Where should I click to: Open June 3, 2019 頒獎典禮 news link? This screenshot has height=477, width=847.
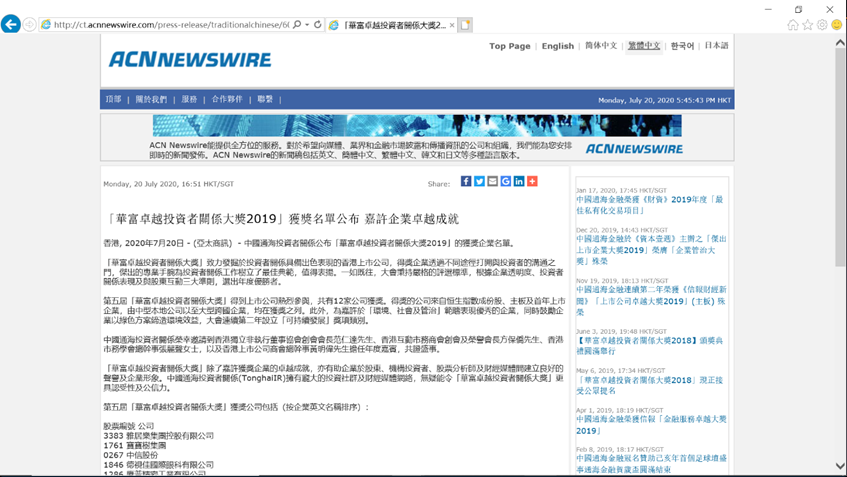pos(649,346)
